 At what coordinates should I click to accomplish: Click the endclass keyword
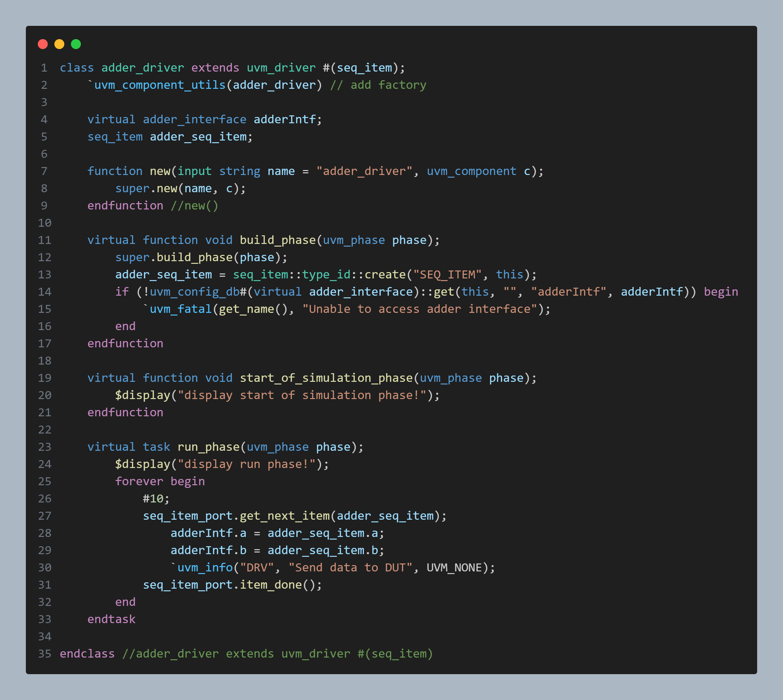(x=87, y=654)
